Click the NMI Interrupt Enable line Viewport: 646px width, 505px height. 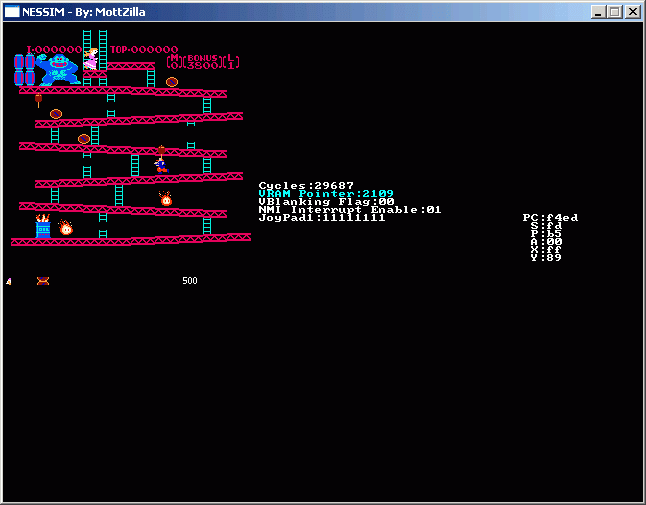(x=349, y=209)
